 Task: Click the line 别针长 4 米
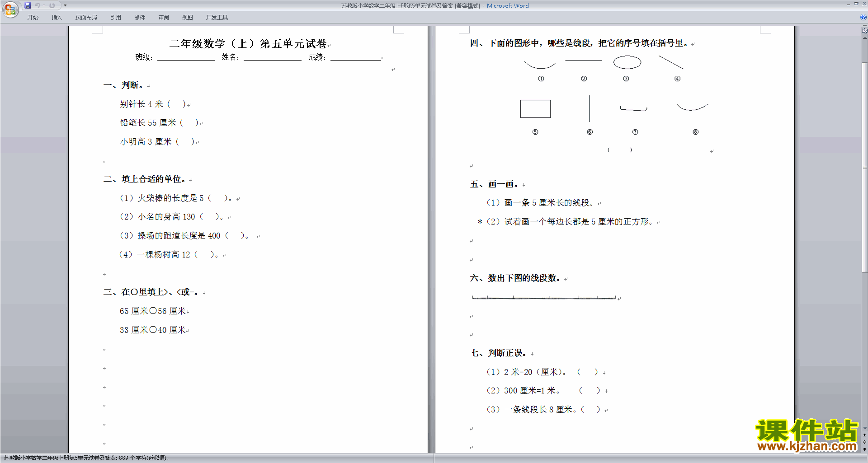point(153,104)
